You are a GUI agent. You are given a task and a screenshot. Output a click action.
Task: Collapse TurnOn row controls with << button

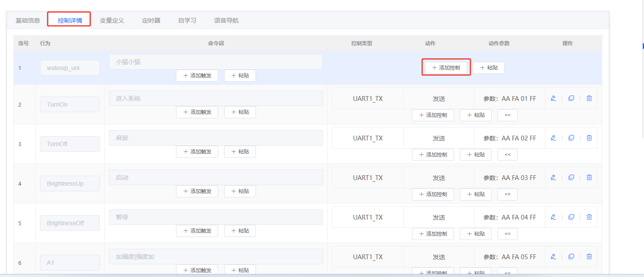coord(507,115)
